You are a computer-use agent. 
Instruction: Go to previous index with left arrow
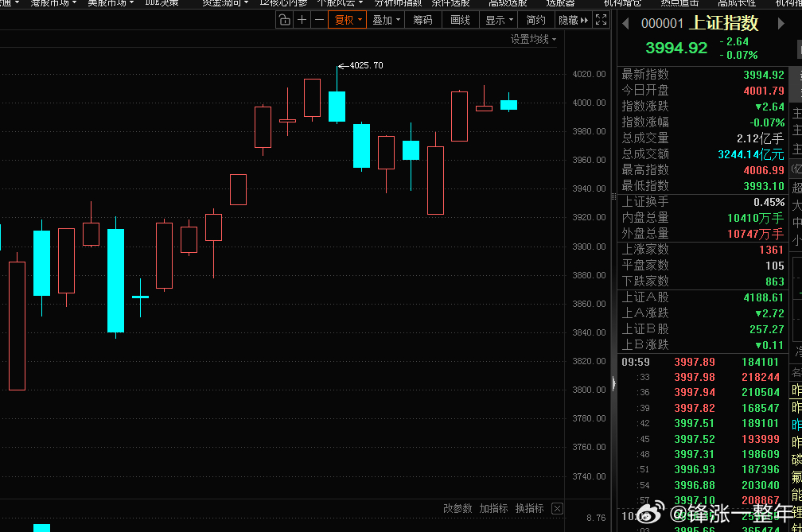(625, 24)
